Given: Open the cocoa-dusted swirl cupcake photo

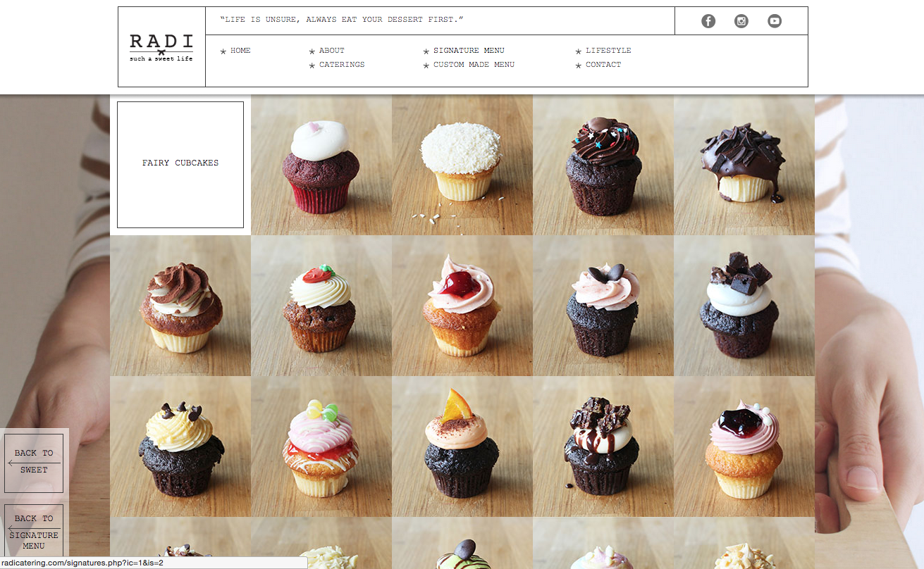Looking at the screenshot, I should [x=180, y=306].
